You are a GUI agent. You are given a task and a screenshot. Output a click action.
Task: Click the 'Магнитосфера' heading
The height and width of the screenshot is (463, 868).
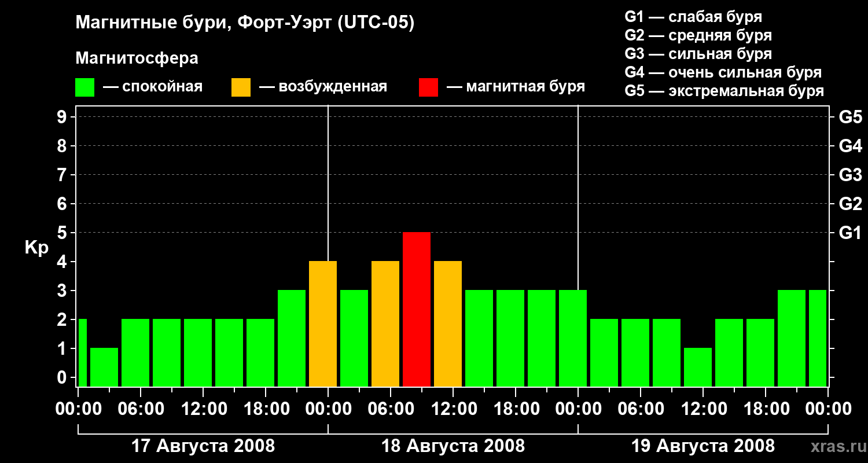pyautogui.click(x=137, y=58)
